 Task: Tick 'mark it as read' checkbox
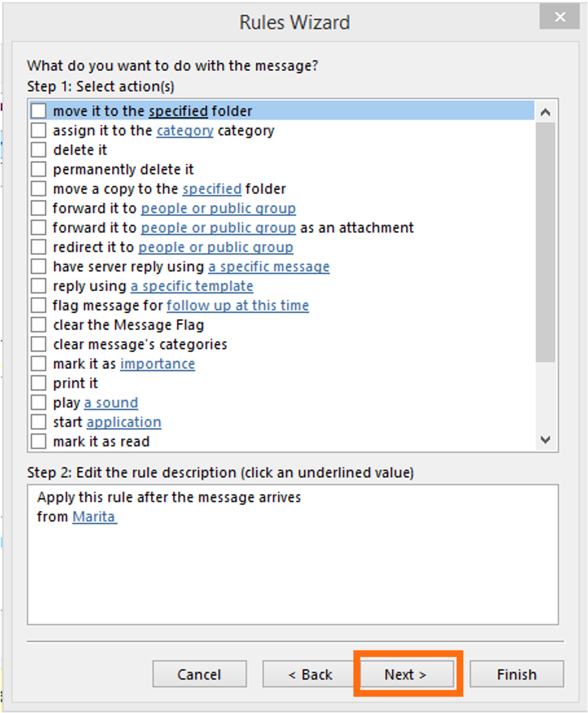click(39, 441)
